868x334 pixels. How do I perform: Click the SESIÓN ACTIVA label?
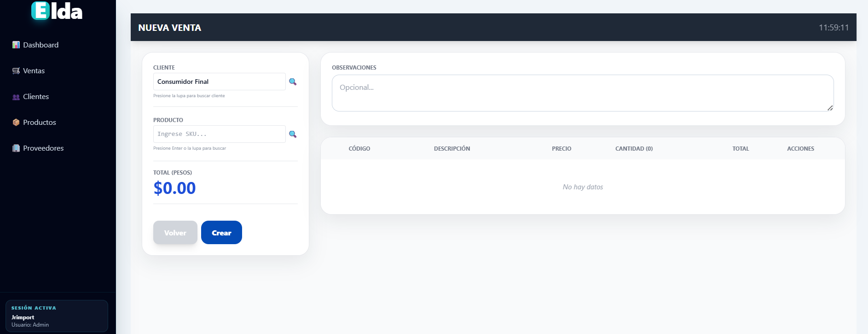pyautogui.click(x=34, y=308)
